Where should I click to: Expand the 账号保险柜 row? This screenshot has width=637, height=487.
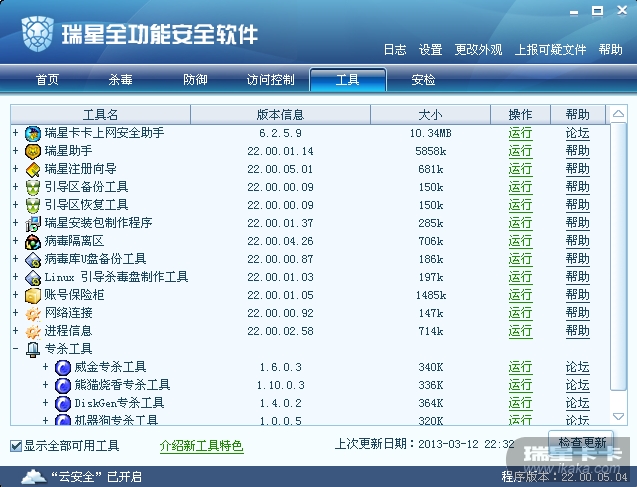tap(15, 294)
